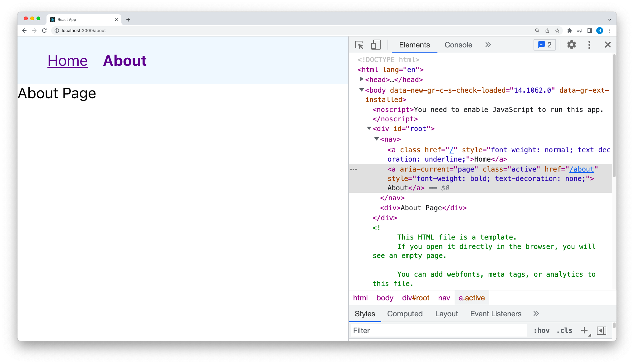Image resolution: width=634 pixels, height=364 pixels.
Task: Toggle the :hov element state panel
Action: pos(541,331)
